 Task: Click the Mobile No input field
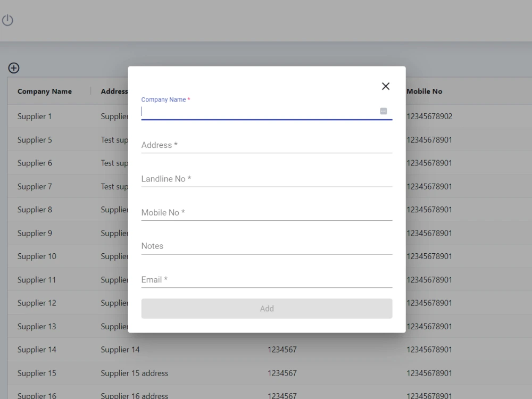(267, 212)
